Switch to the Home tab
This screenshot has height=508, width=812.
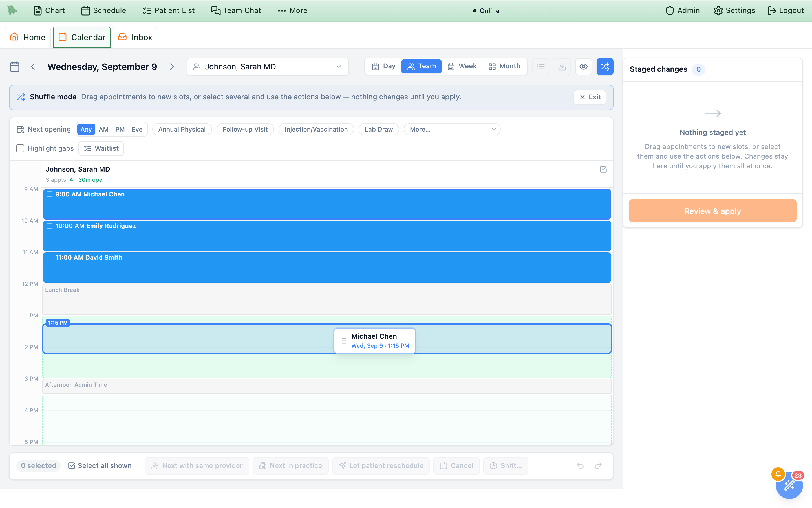pos(28,37)
